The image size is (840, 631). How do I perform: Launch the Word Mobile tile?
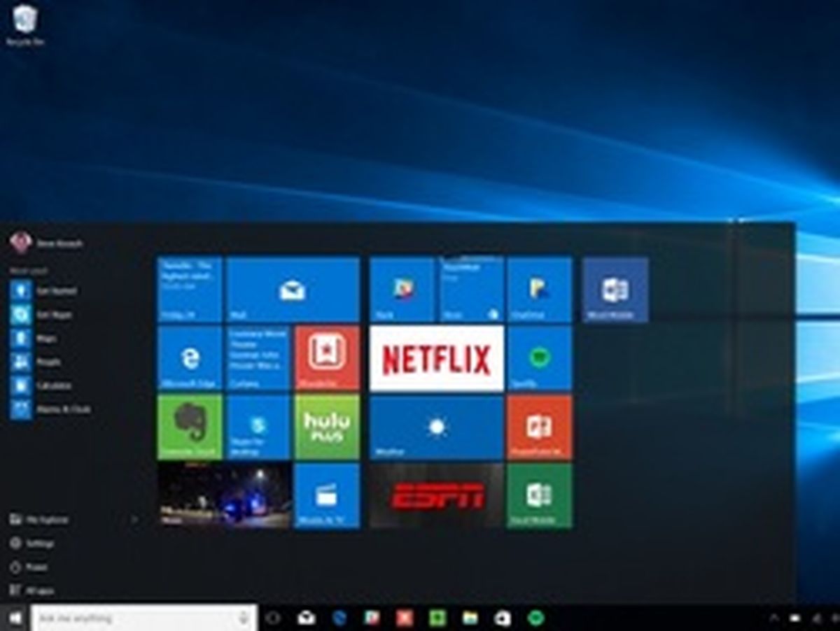click(x=615, y=290)
